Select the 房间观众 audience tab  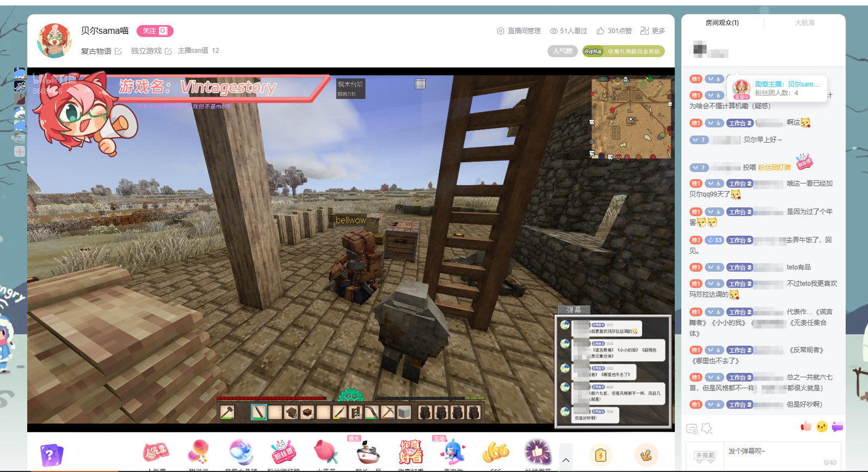[x=722, y=23]
